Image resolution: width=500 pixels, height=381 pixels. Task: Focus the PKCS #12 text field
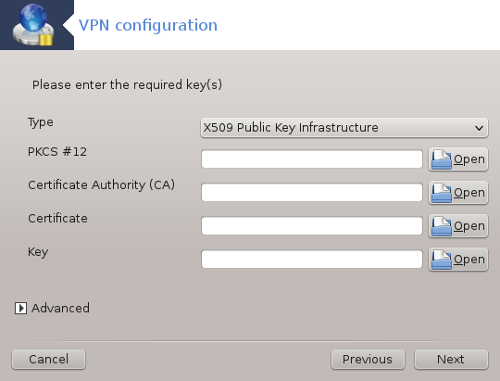312,159
